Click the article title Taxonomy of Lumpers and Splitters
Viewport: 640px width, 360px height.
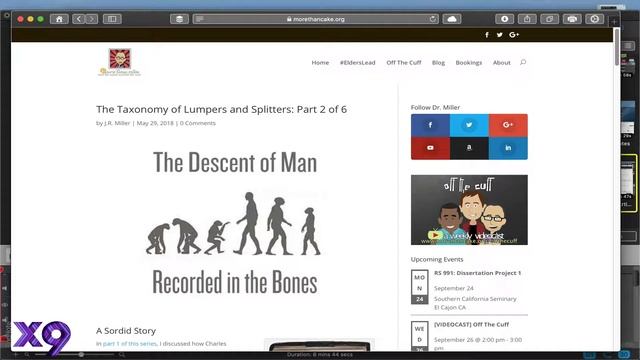point(221,109)
